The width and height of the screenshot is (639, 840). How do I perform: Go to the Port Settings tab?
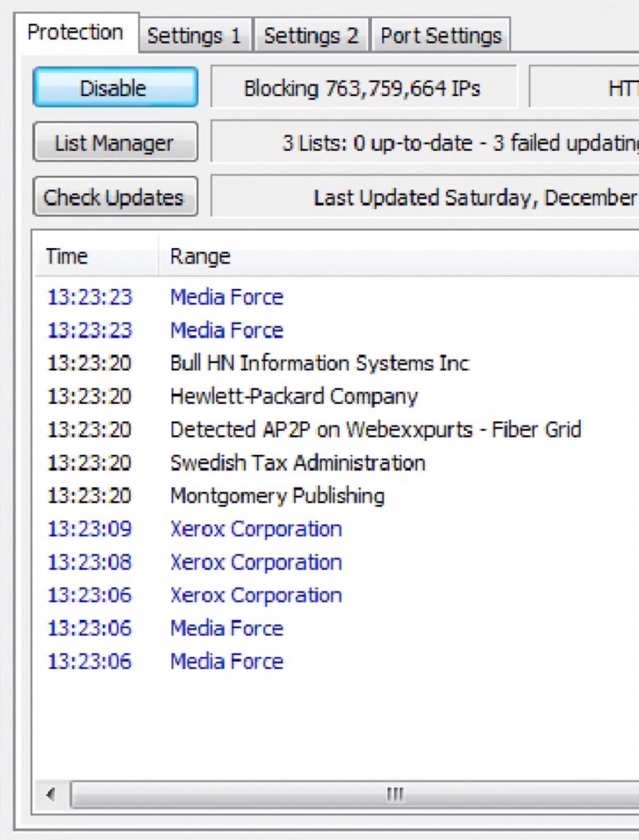click(440, 36)
